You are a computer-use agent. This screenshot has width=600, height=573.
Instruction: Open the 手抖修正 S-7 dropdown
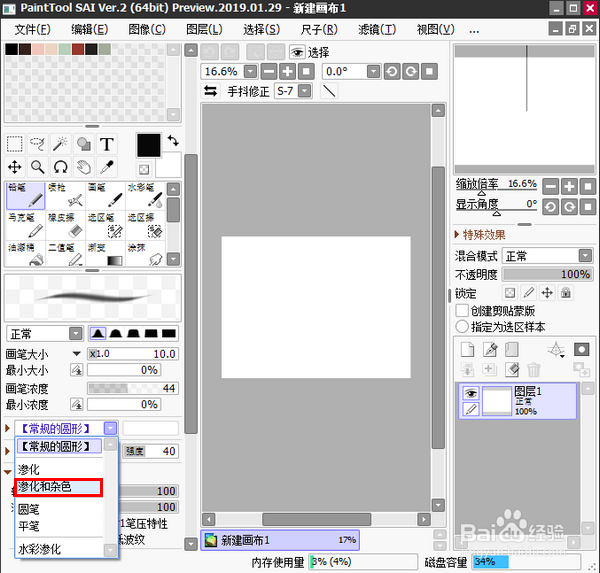tap(305, 91)
